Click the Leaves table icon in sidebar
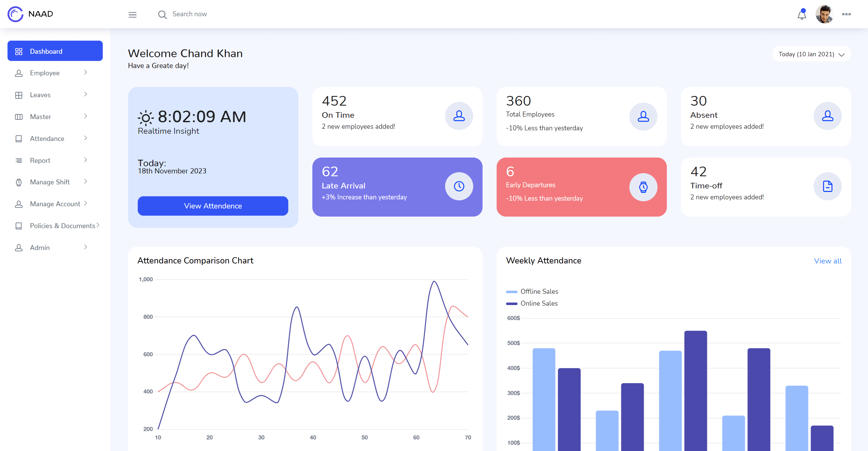 click(19, 95)
